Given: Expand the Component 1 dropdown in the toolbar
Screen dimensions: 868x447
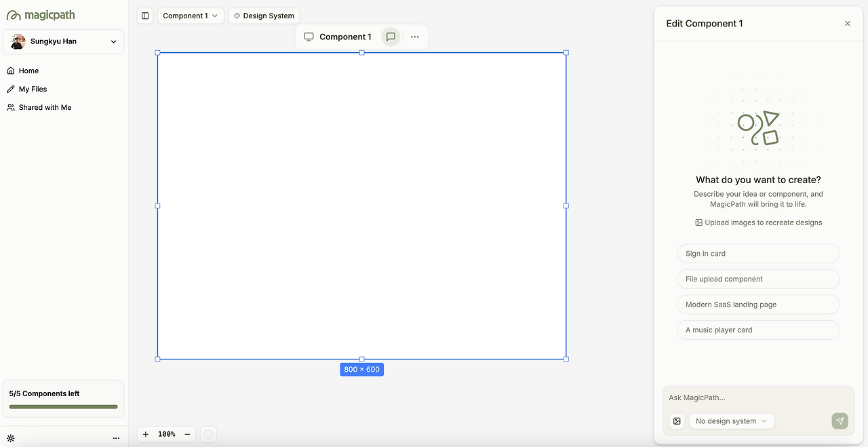Looking at the screenshot, I should point(191,16).
